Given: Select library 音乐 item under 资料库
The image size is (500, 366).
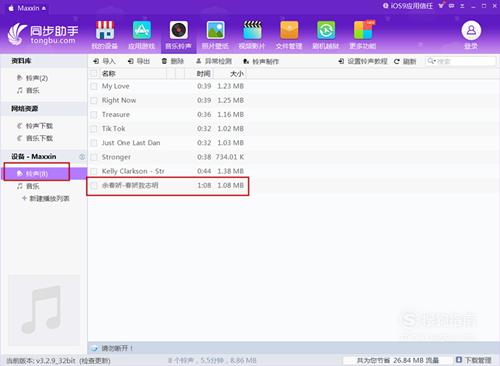Looking at the screenshot, I should point(28,90).
